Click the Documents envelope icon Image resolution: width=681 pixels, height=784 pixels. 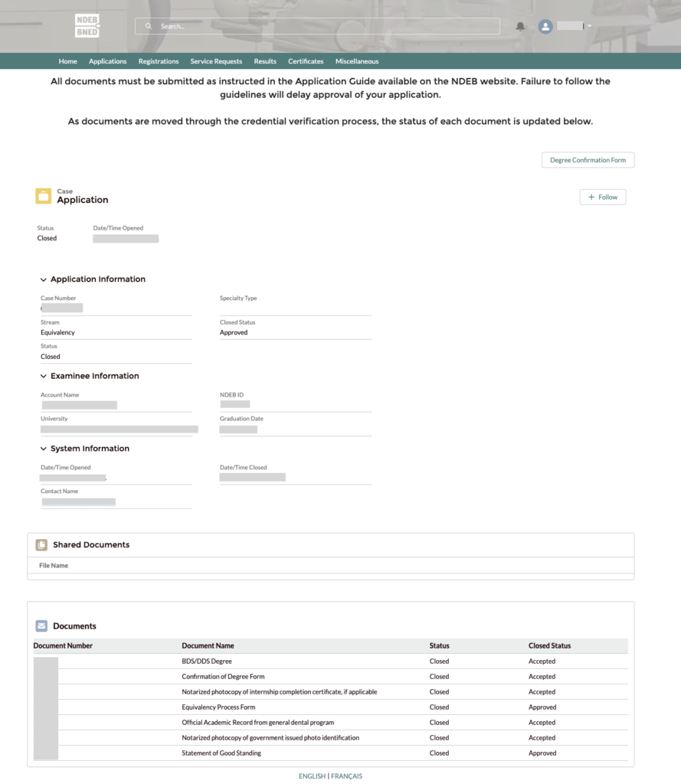[41, 626]
